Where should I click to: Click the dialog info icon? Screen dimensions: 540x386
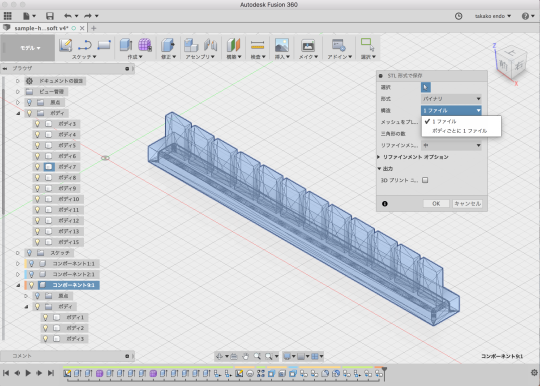(385, 204)
